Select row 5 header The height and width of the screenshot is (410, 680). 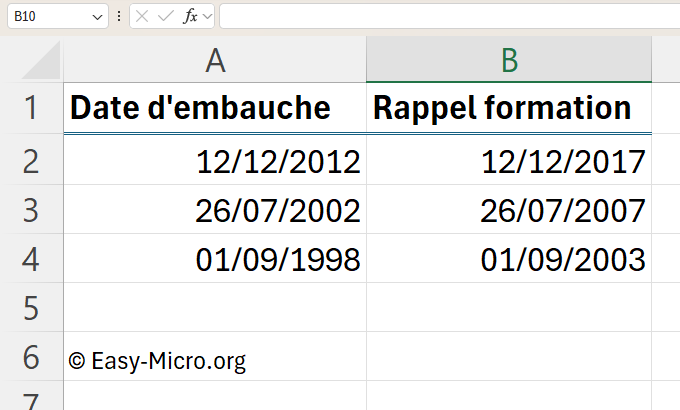pos(32,308)
